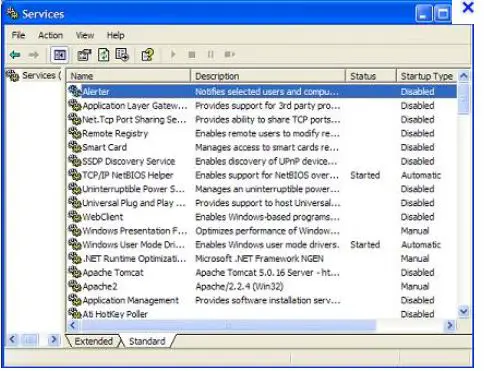Restart the service with the Restart button

tap(229, 54)
